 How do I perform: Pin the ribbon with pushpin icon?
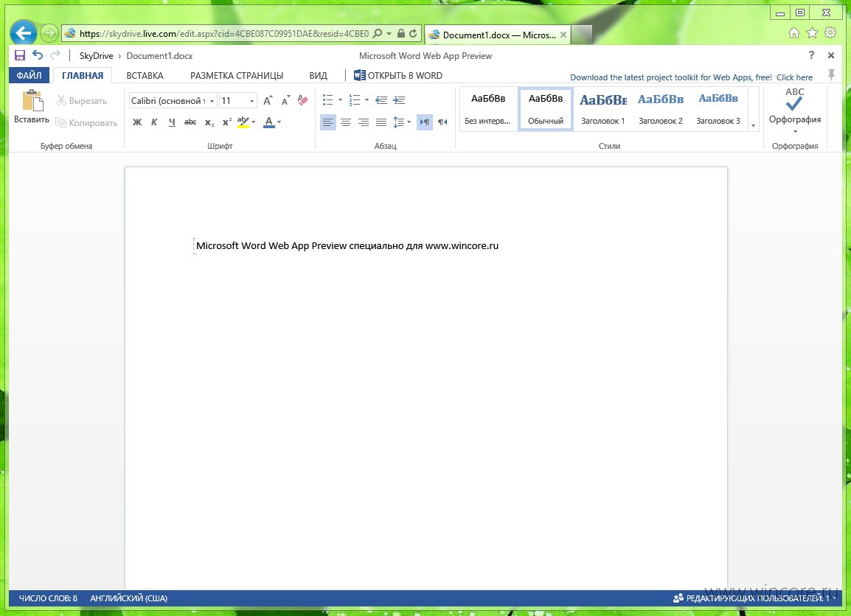[831, 74]
